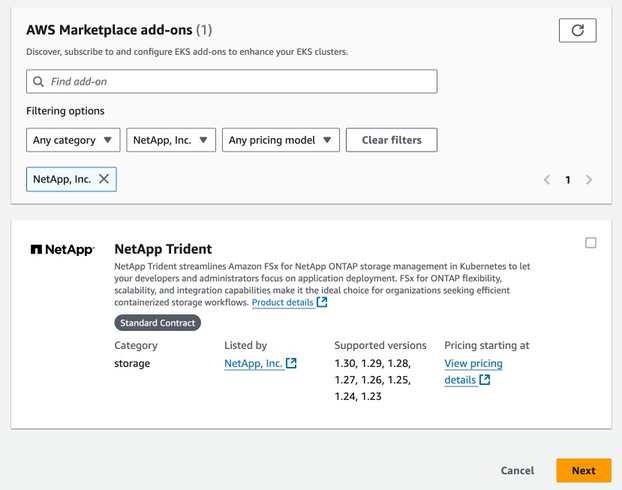Open external icon beside Product details

click(322, 302)
